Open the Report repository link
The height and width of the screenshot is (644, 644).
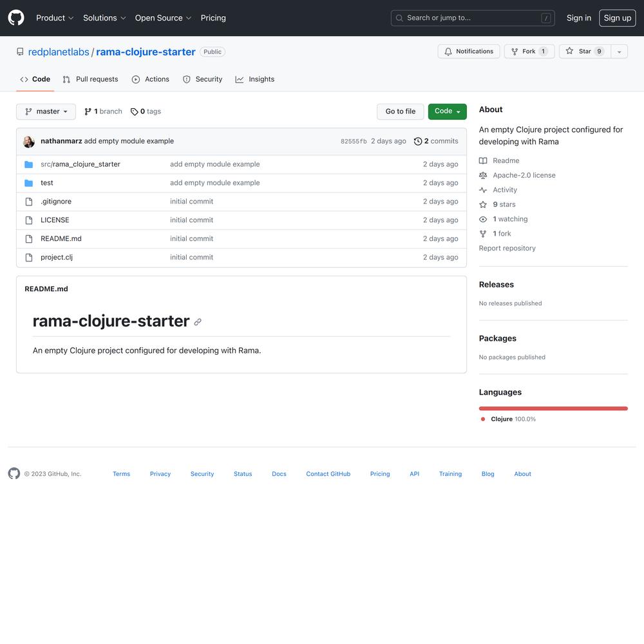(x=507, y=248)
